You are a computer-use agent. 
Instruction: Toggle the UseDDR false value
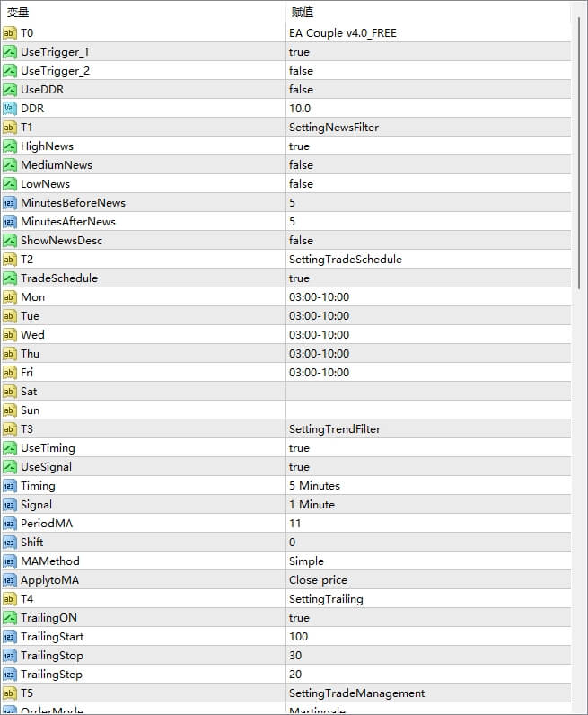tap(301, 90)
